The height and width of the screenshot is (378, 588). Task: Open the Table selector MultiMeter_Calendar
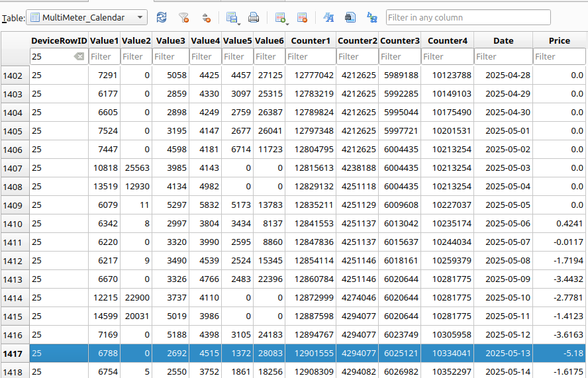click(87, 17)
